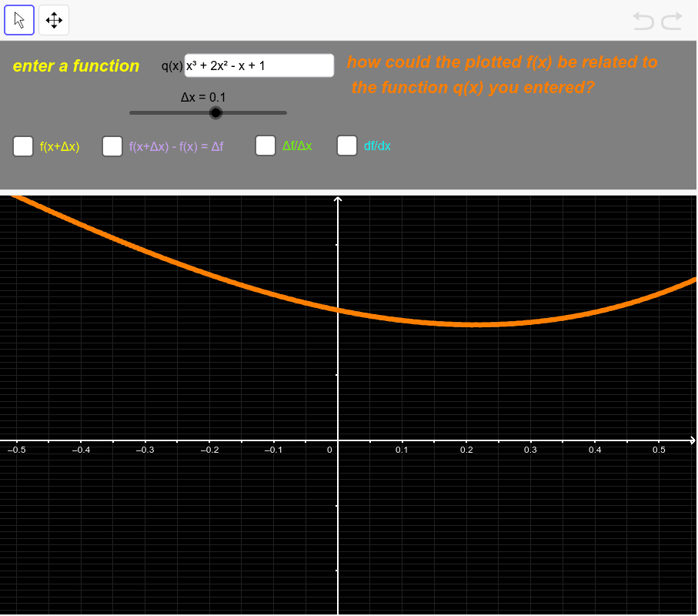Viewport: 698px width, 616px height.
Task: Click the x-axis label -0.5
Action: point(16,450)
